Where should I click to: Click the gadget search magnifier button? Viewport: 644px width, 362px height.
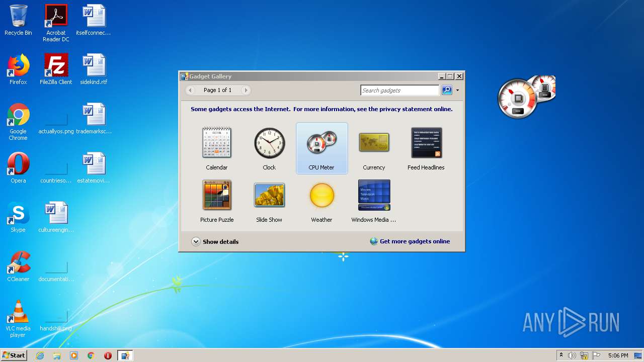pyautogui.click(x=447, y=90)
